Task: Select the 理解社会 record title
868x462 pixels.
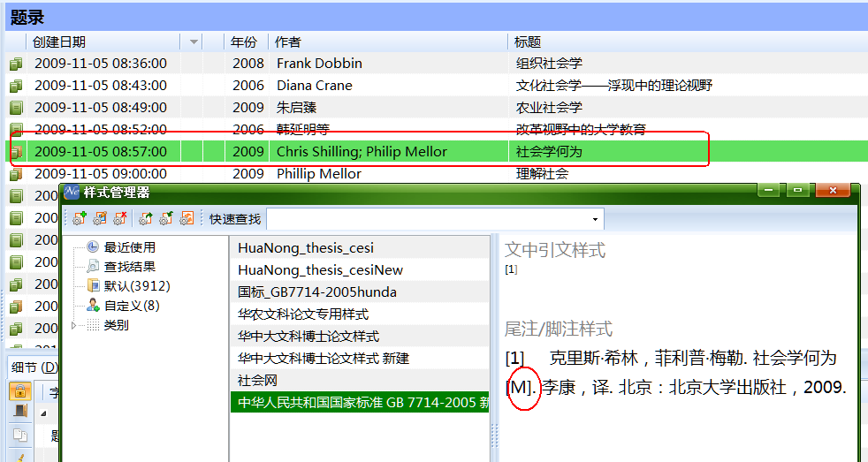Action: (x=542, y=174)
